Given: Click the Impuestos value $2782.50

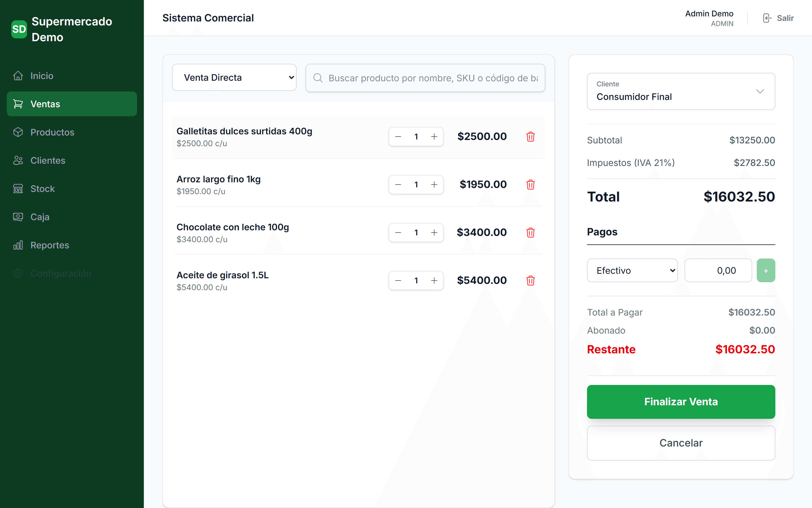Looking at the screenshot, I should pyautogui.click(x=754, y=163).
